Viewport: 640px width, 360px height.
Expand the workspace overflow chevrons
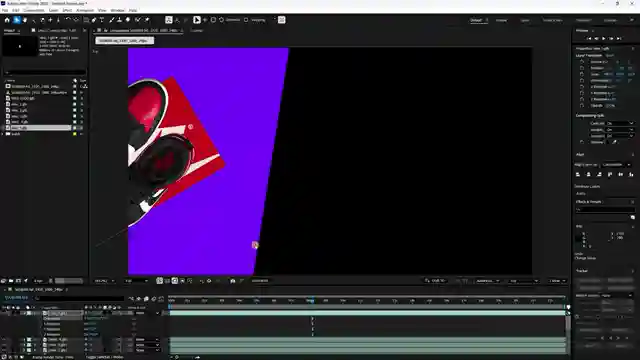(631, 20)
